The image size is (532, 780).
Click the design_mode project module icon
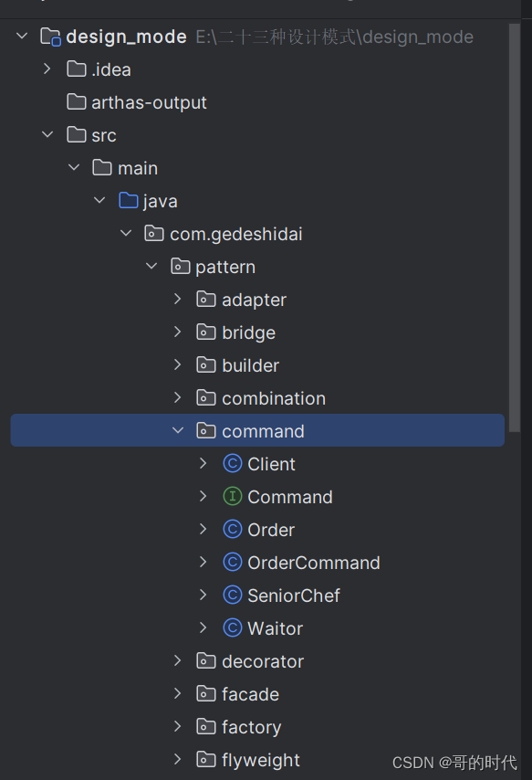[x=51, y=37]
